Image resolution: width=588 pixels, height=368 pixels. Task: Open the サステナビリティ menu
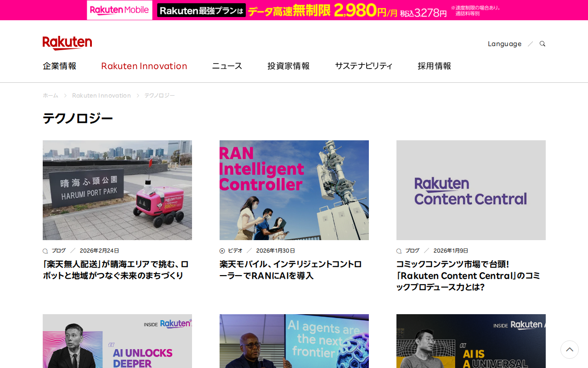364,66
